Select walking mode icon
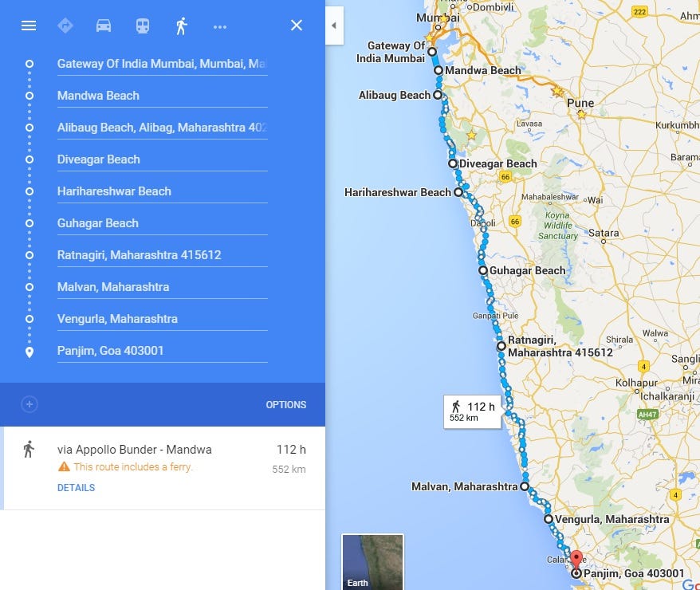The image size is (700, 590). point(181,26)
